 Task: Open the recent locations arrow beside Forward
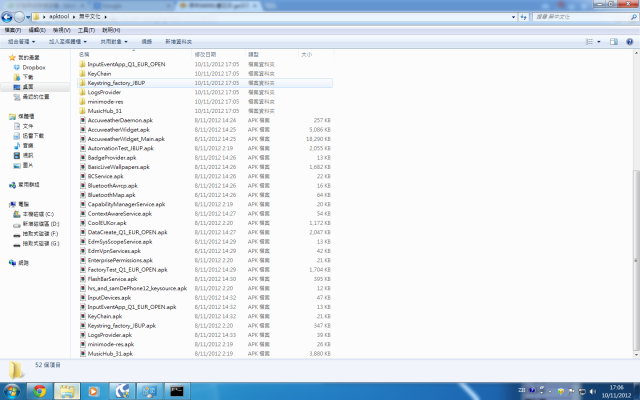click(28, 17)
